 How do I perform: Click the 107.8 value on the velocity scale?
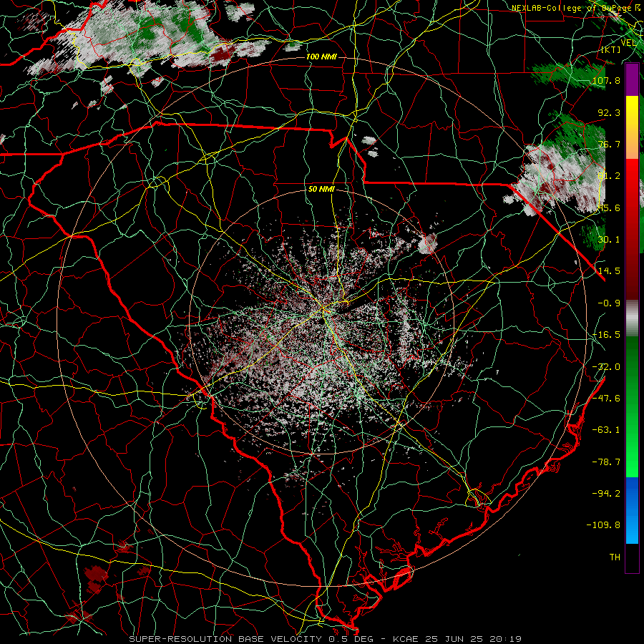tap(606, 80)
